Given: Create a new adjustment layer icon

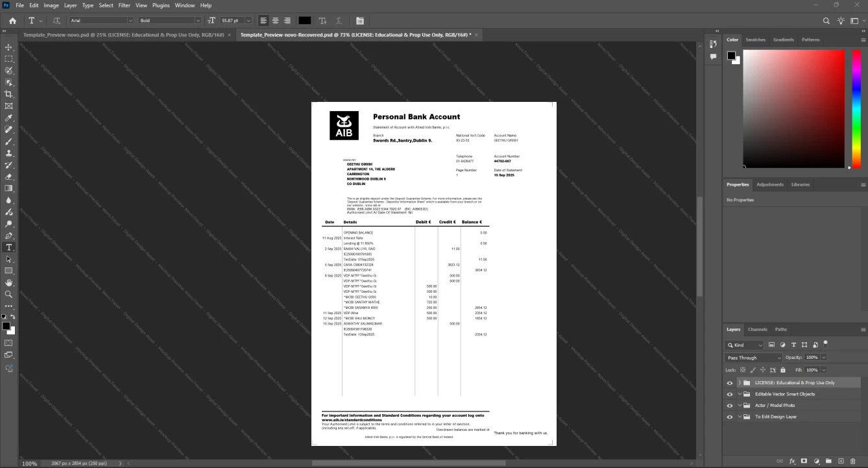Looking at the screenshot, I should coord(817,461).
